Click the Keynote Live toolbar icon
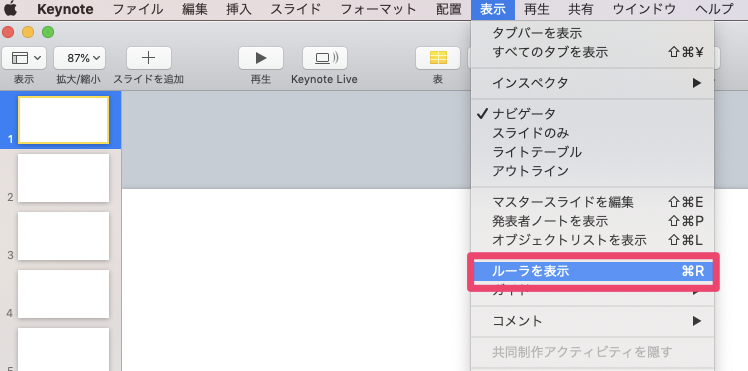Viewport: 748px width, 371px height. tap(325, 58)
